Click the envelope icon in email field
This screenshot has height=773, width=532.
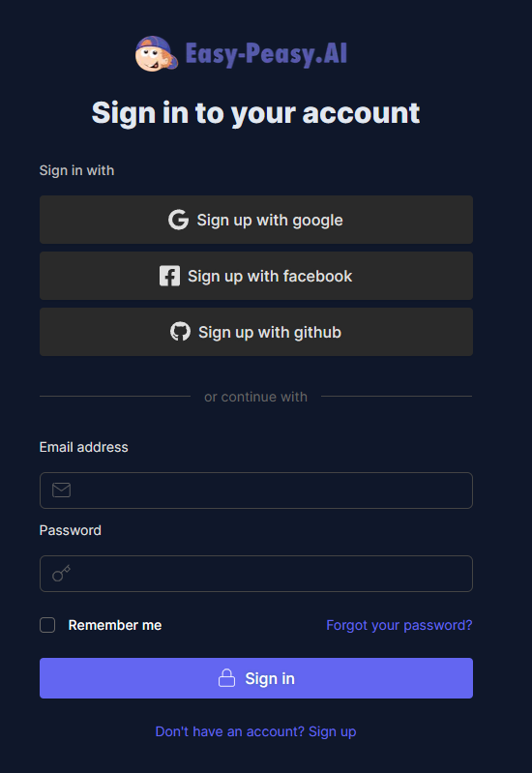tap(62, 491)
